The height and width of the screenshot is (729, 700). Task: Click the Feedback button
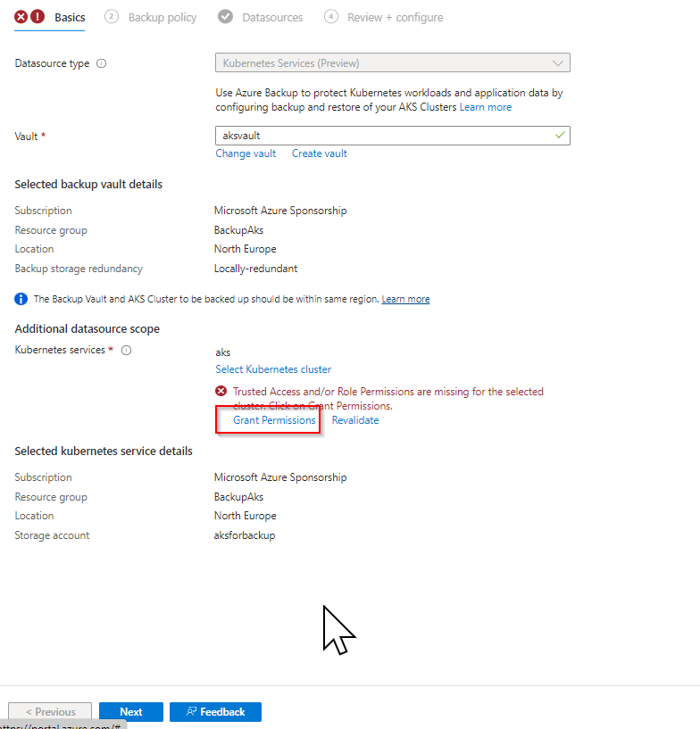[215, 712]
